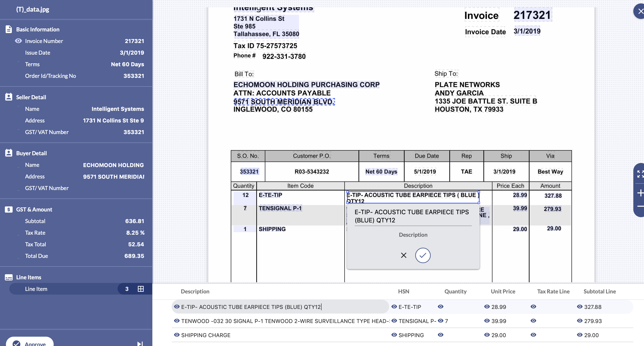644x346 pixels.
Task: Select Seller Name Intelligent Systems field
Action: pyautogui.click(x=85, y=109)
